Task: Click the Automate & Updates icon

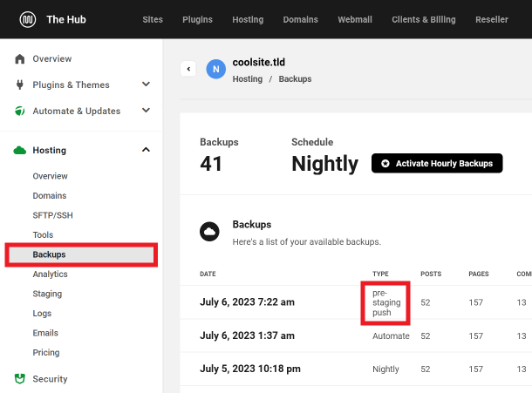Action: coord(20,112)
